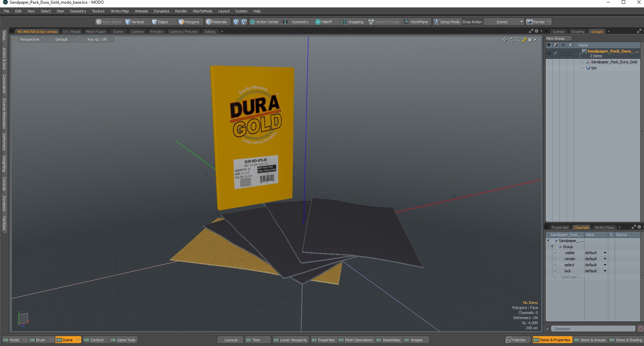Open the select channel default dropdown
The width and height of the screenshot is (644, 346).
595,265
